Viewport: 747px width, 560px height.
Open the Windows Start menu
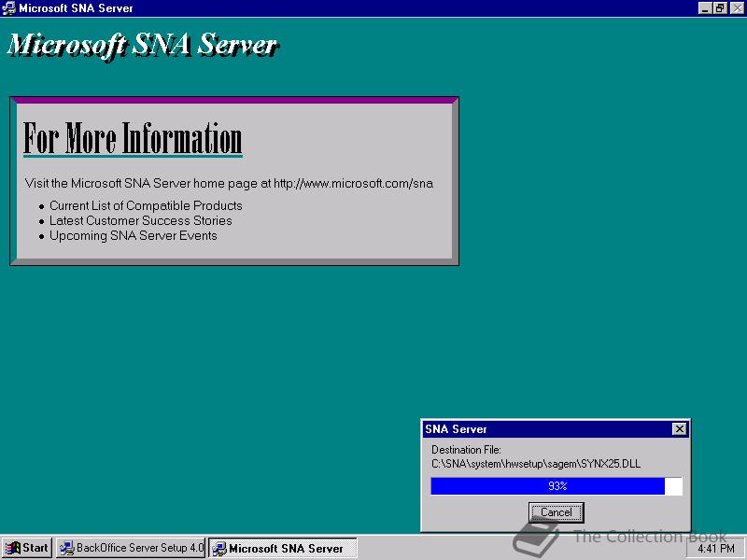(x=27, y=548)
